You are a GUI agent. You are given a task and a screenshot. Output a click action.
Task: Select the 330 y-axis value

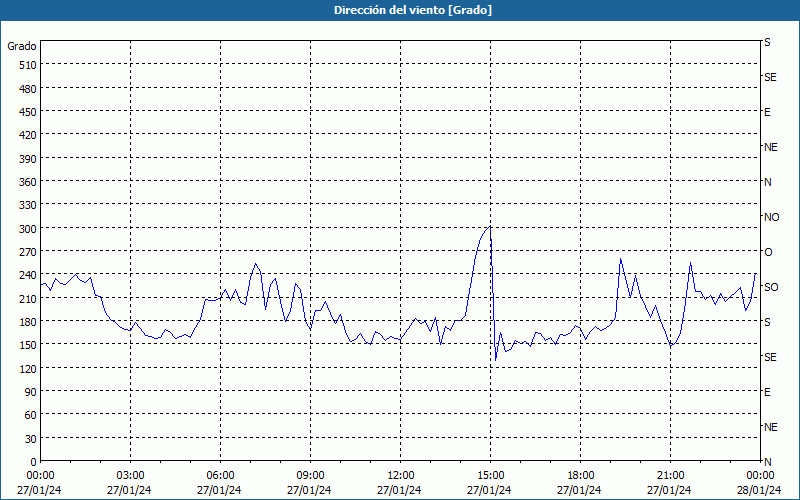click(28, 205)
